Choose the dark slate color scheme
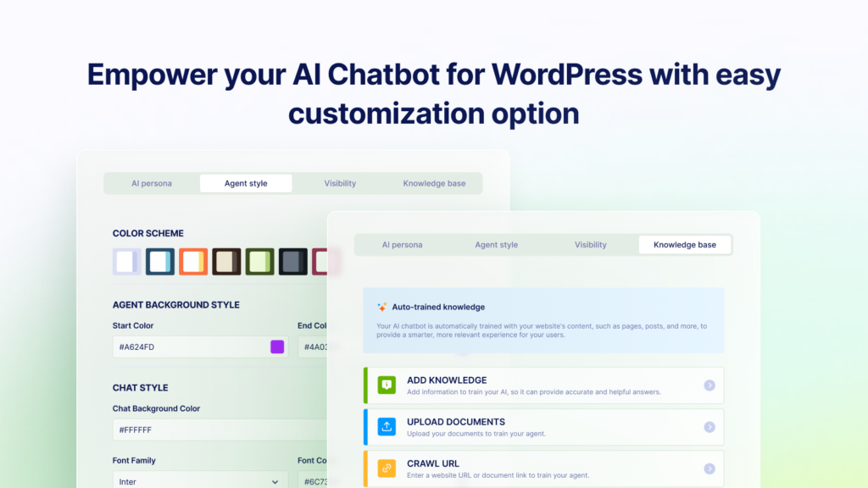Screen dimensions: 868x488 pyautogui.click(x=292, y=261)
